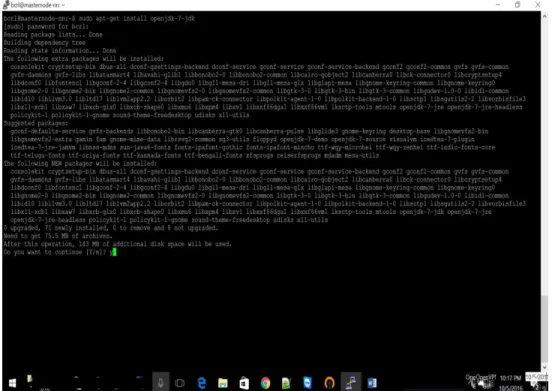Launch Microsoft Edge from the taskbar

(x=201, y=383)
